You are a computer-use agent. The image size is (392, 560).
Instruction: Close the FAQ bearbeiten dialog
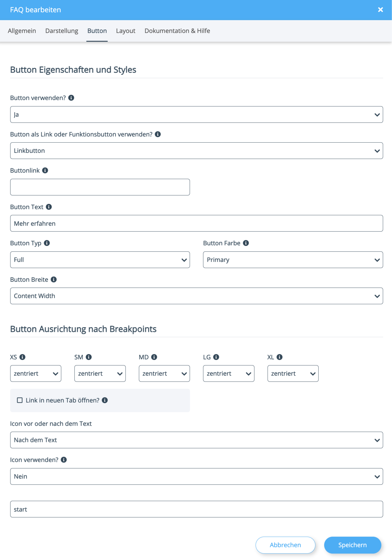(380, 10)
